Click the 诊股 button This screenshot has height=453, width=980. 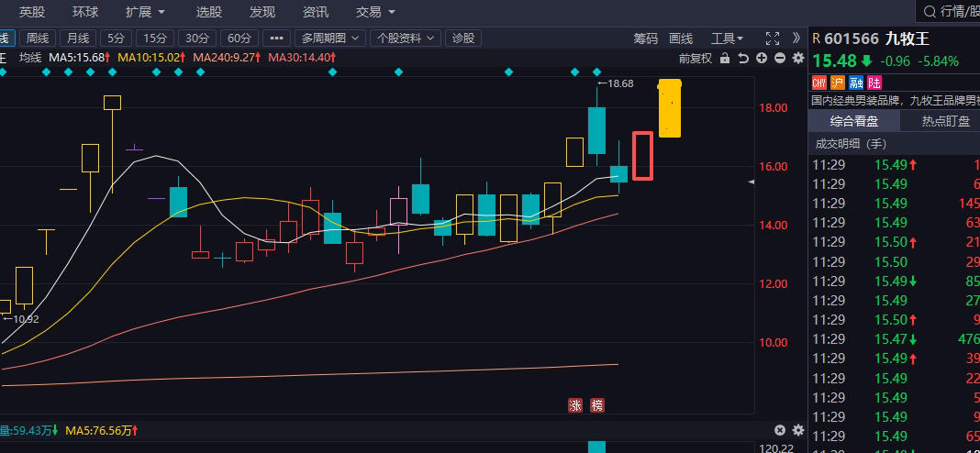[x=463, y=39]
